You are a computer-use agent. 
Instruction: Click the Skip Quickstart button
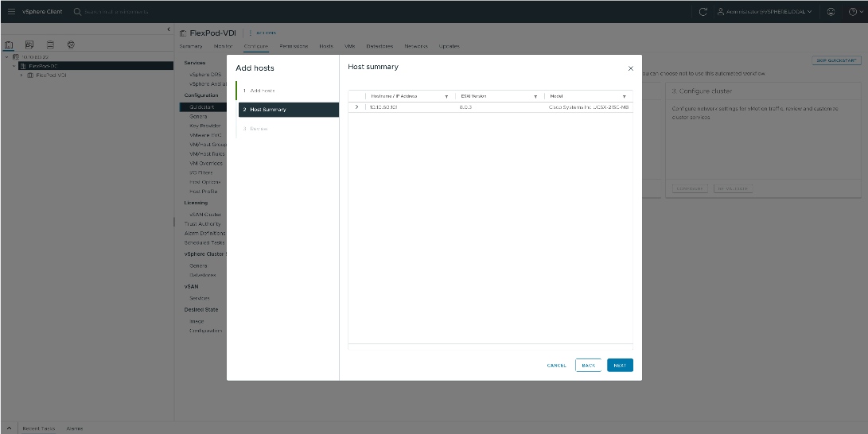click(836, 60)
